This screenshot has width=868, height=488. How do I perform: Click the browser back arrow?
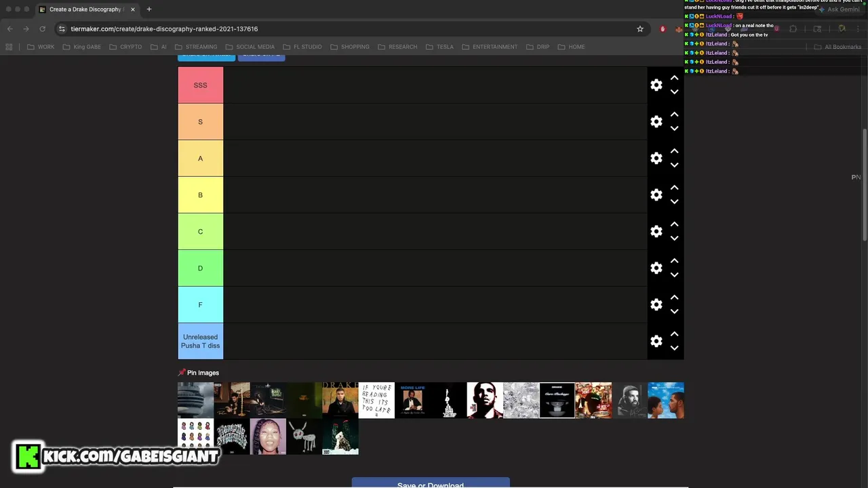[x=9, y=29]
